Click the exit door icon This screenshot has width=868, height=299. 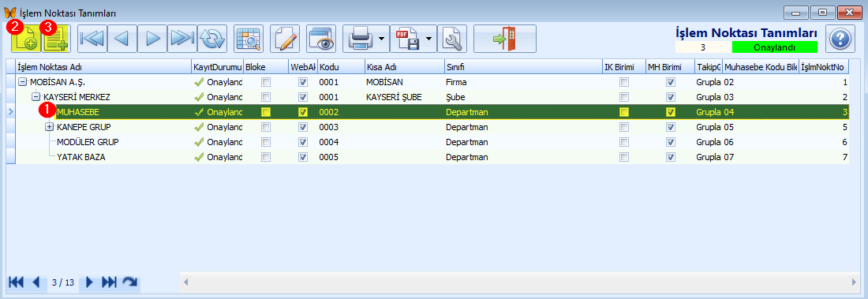point(504,38)
